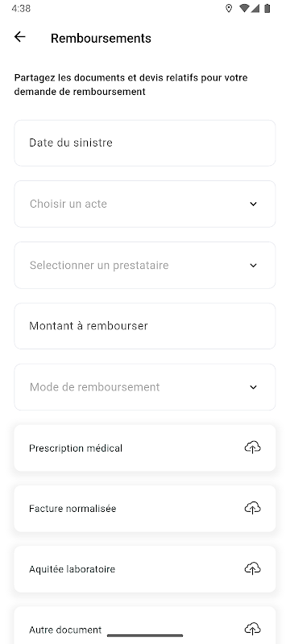Image resolution: width=290 pixels, height=644 pixels.
Task: Focus the Date du sinistre field
Action: coord(144,143)
